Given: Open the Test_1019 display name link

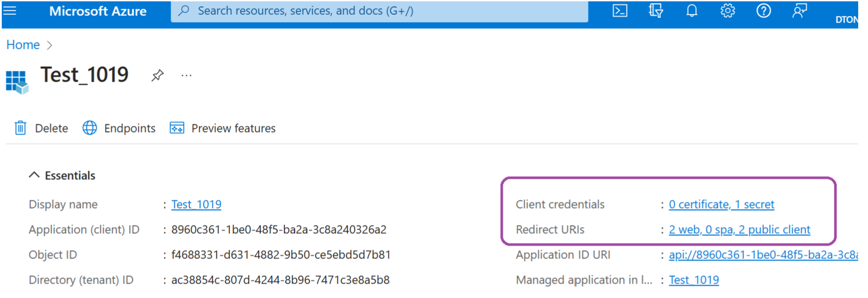Looking at the screenshot, I should click(x=196, y=204).
